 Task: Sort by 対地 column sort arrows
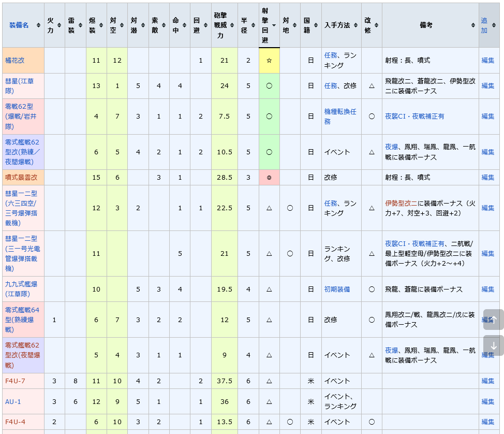(x=295, y=25)
